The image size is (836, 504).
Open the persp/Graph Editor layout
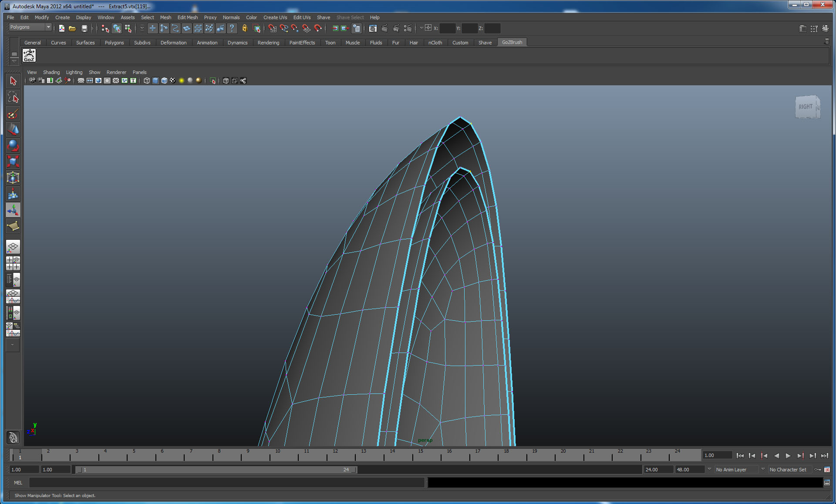click(x=13, y=296)
